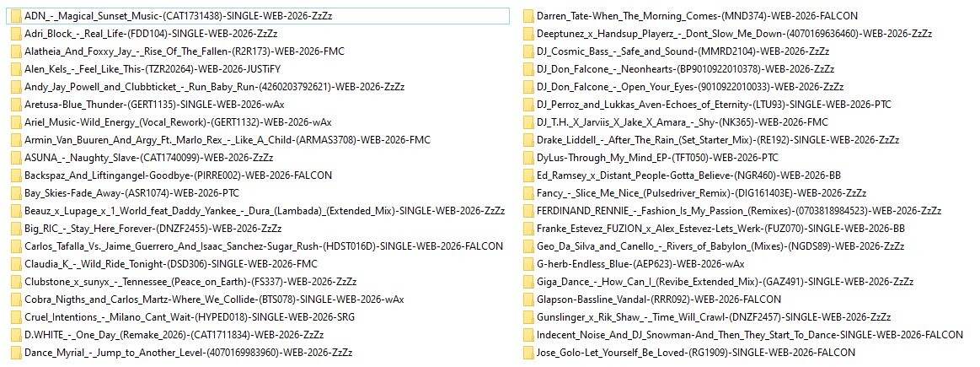Select folder name Jose_Golo-Let_Yourself_Be_Loved
This screenshot has width=980, height=367.
click(x=696, y=353)
